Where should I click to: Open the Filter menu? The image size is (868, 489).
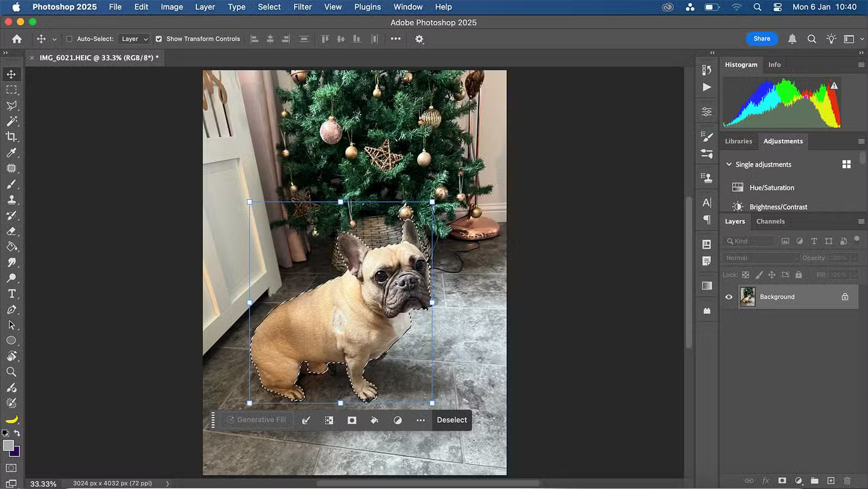tap(302, 7)
